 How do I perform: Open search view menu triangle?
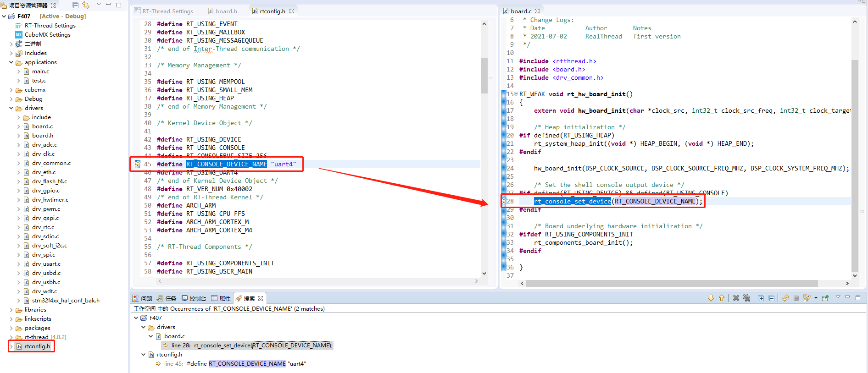pos(838,297)
